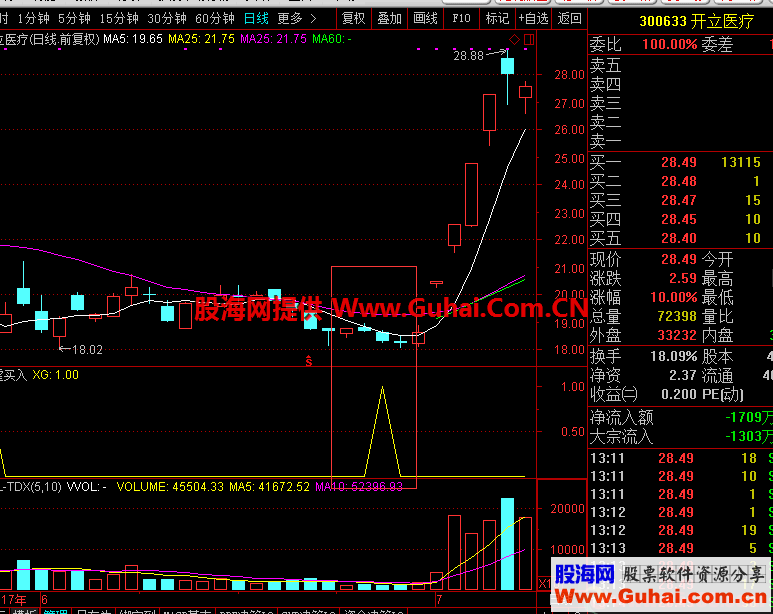Viewport: 773px width, 614px height.
Task: Click the XG: 1.00 indicator label
Action: pos(55,375)
